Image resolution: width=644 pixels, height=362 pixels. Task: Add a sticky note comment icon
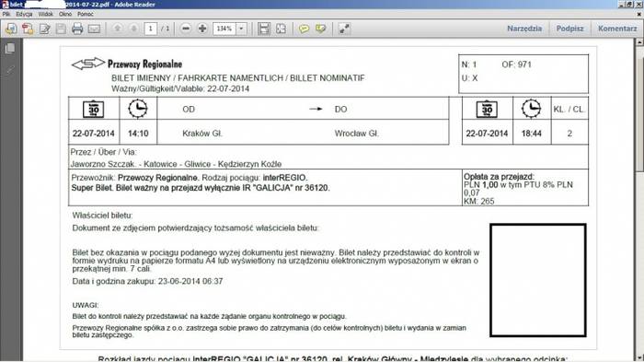point(304,29)
